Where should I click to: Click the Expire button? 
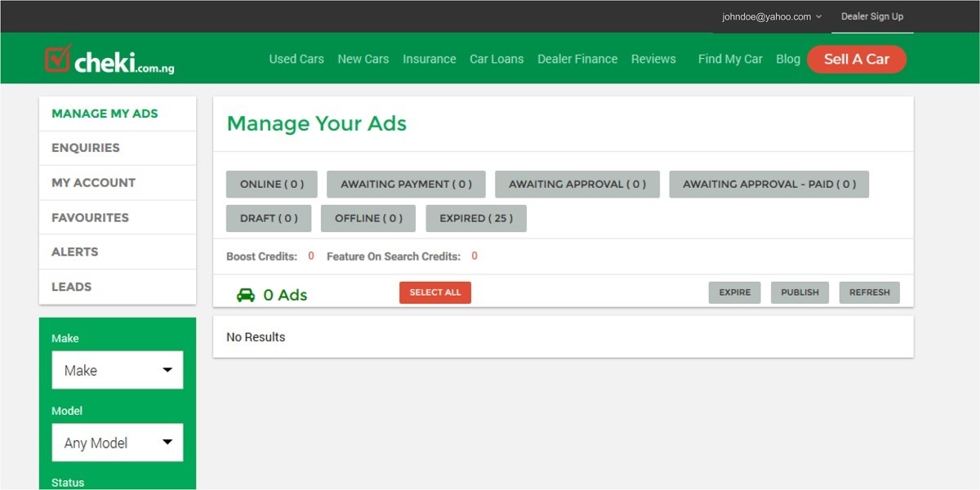[734, 292]
